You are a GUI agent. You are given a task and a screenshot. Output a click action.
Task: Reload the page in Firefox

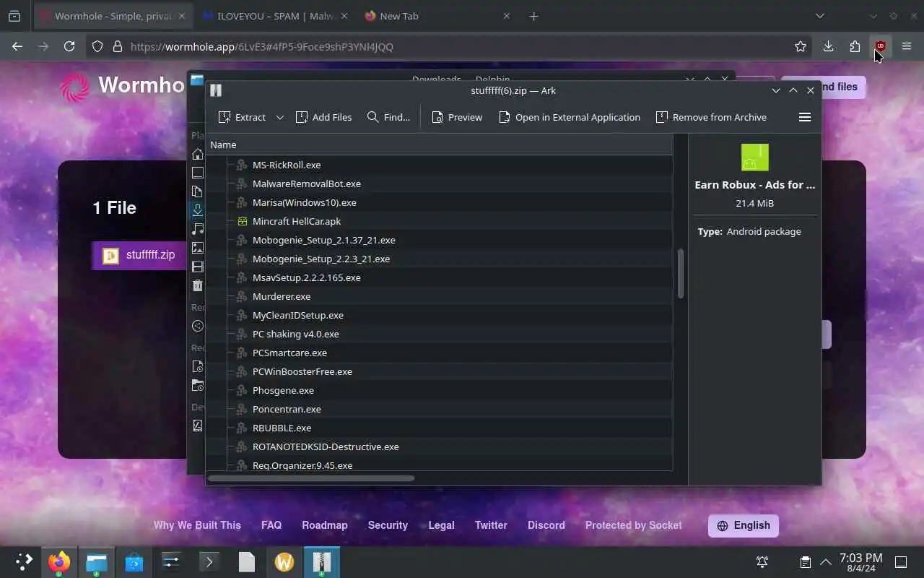(69, 46)
